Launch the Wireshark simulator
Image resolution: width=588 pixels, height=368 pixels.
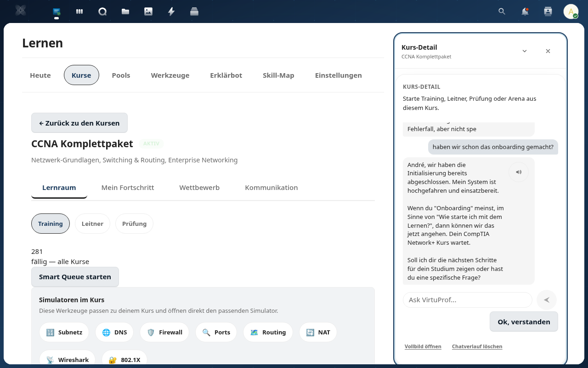pyautogui.click(x=68, y=360)
